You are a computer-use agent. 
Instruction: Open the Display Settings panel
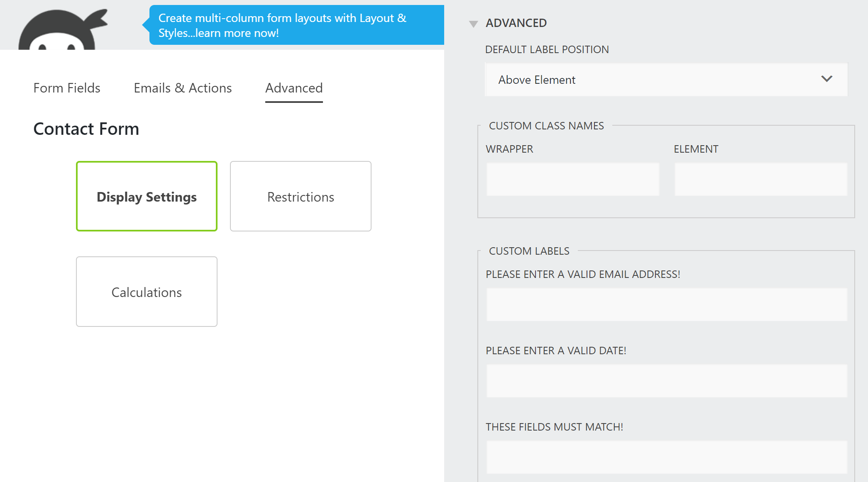(x=147, y=196)
